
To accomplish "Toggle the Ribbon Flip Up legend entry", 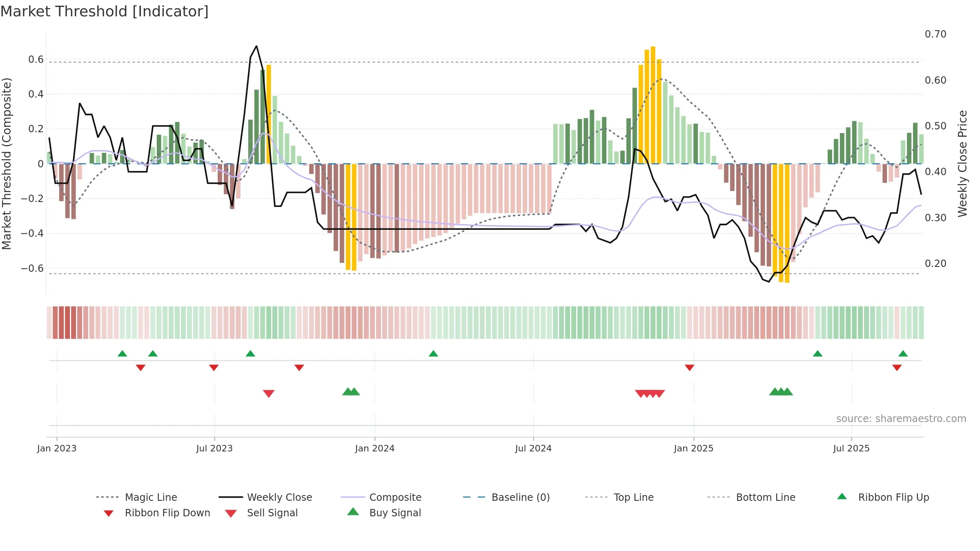I will click(883, 497).
